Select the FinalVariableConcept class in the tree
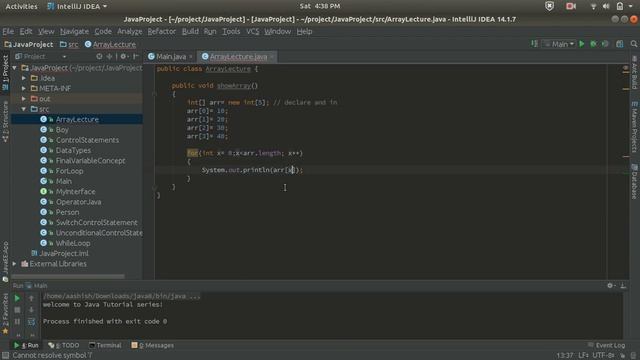The height and width of the screenshot is (360, 640). coord(91,161)
